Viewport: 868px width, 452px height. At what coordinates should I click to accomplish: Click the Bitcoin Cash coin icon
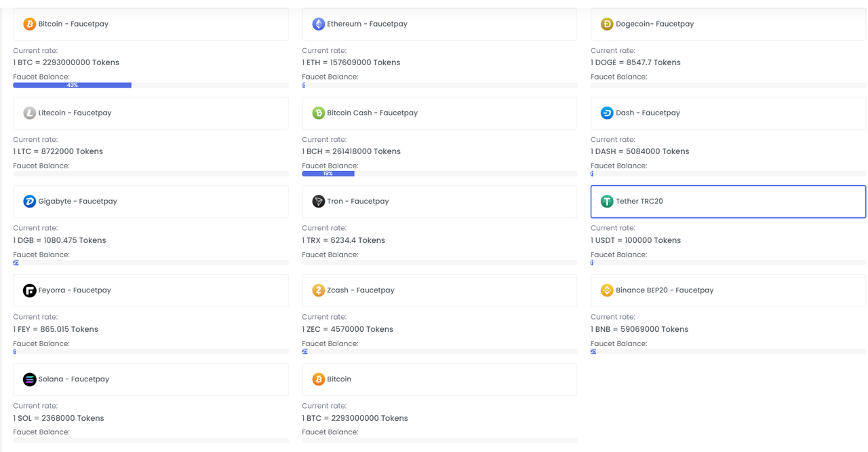click(318, 113)
